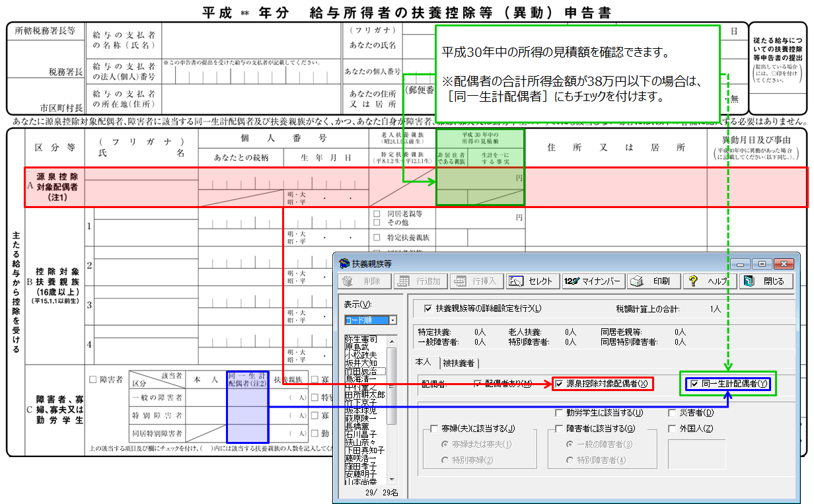Screen dimensions: 814x504
Task: Enable the 外国人(Z) checkbox
Action: [691, 429]
